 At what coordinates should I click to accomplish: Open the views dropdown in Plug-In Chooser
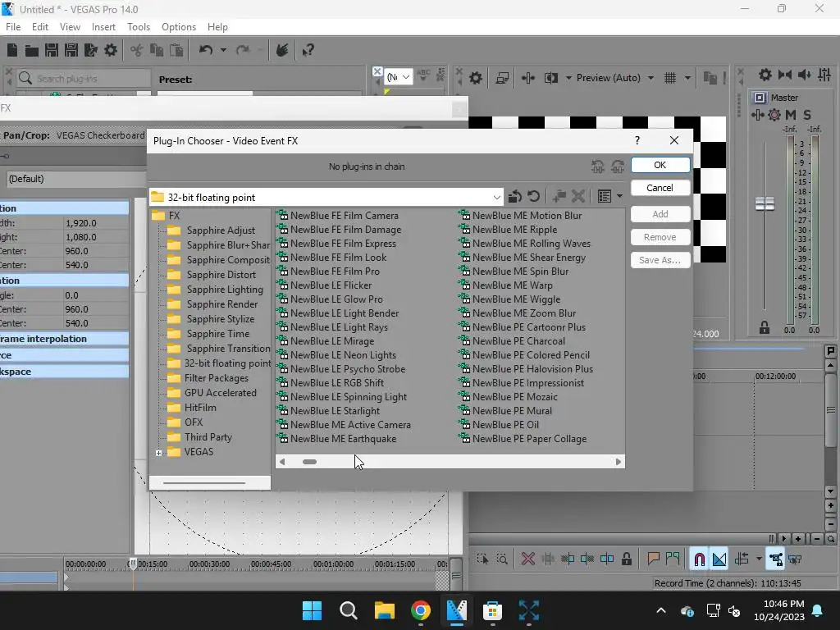619,197
